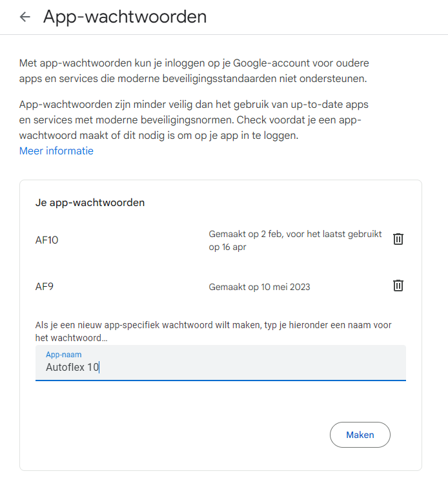The image size is (448, 480).
Task: Click the 'Als je een nieuw app-specifiek wachtwoord' instruction
Action: coord(213,325)
